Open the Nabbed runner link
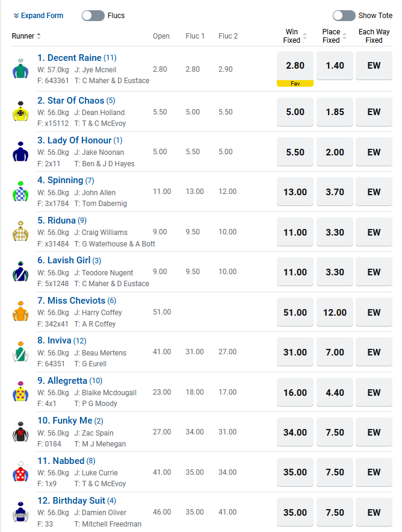 [60, 461]
